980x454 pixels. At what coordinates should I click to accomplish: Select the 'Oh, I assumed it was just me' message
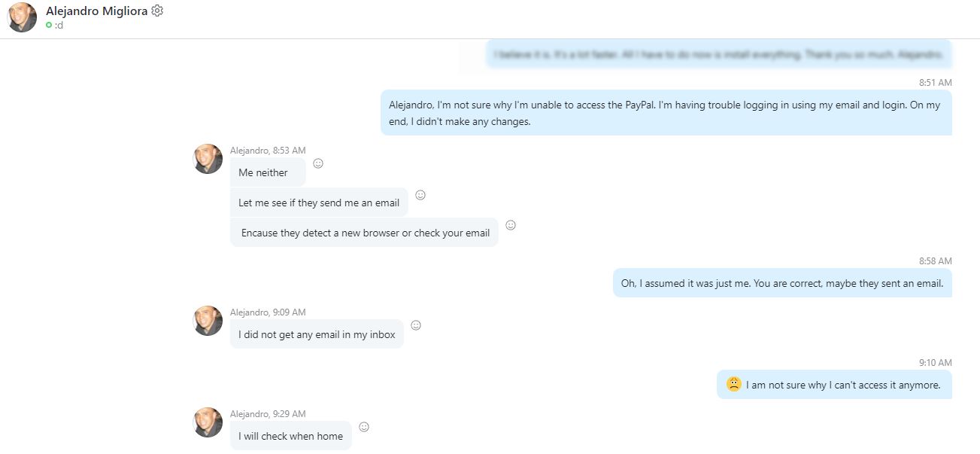point(781,283)
